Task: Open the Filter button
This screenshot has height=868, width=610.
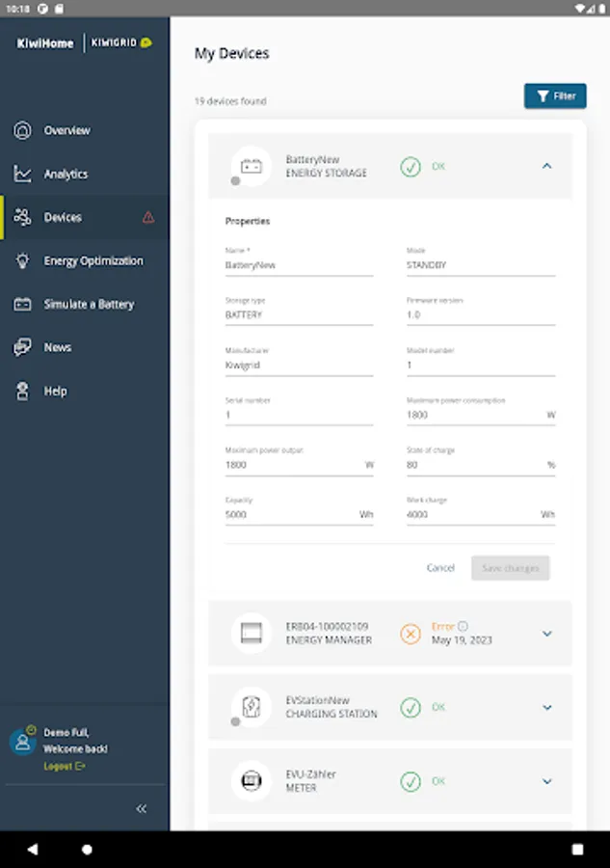Action: pyautogui.click(x=555, y=96)
